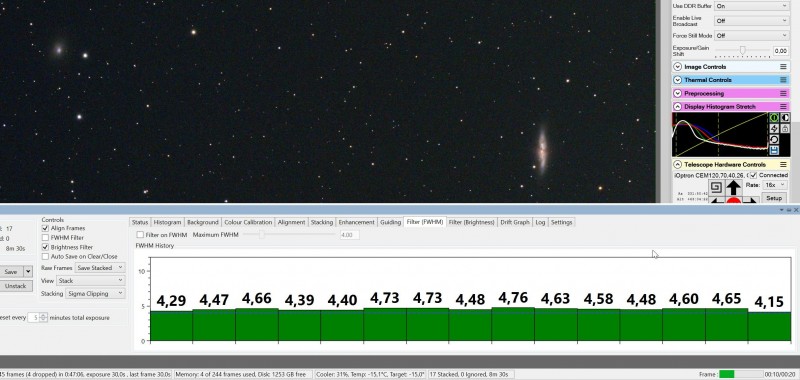Screen dimensions: 800x380
Task: Expand the Image Controls section chevron
Action: [678, 67]
